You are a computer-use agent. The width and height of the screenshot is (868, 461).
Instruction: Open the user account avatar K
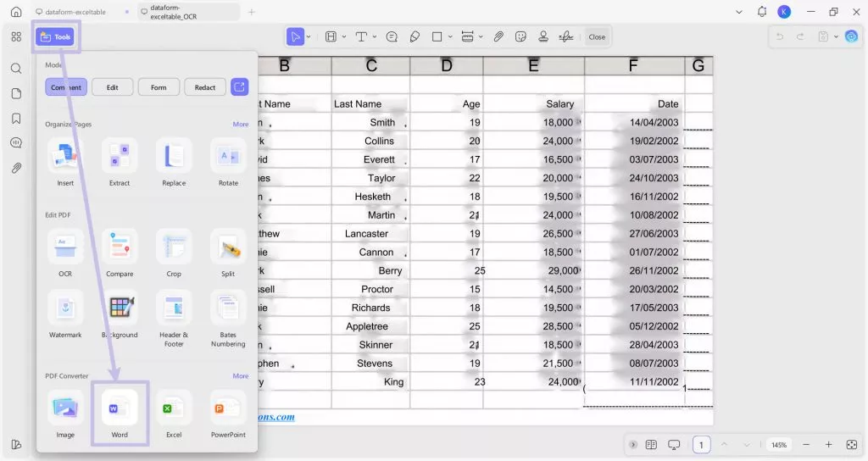pyautogui.click(x=784, y=12)
